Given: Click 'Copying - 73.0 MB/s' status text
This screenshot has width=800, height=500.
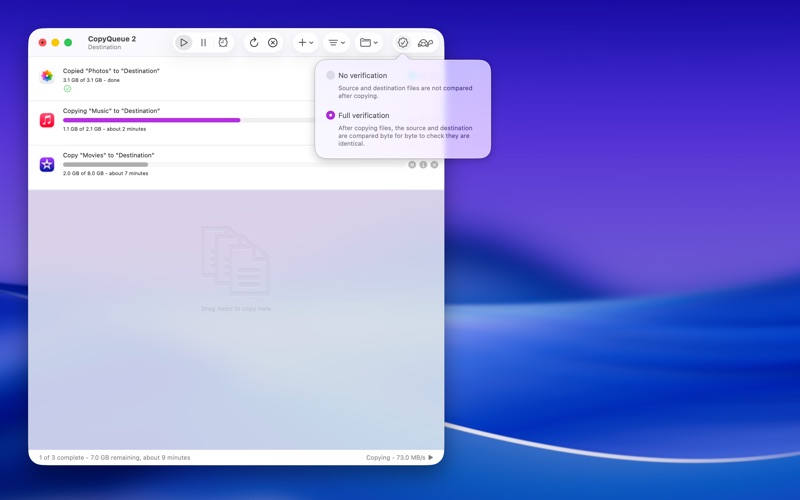Looking at the screenshot, I should 395,458.
